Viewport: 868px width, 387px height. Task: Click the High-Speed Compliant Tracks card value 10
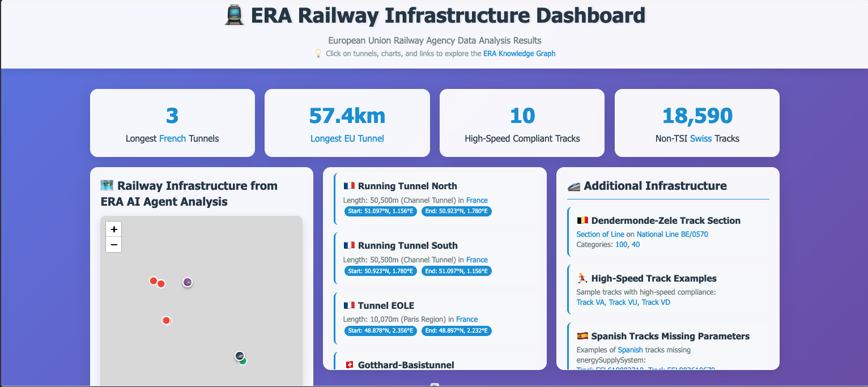coord(522,116)
